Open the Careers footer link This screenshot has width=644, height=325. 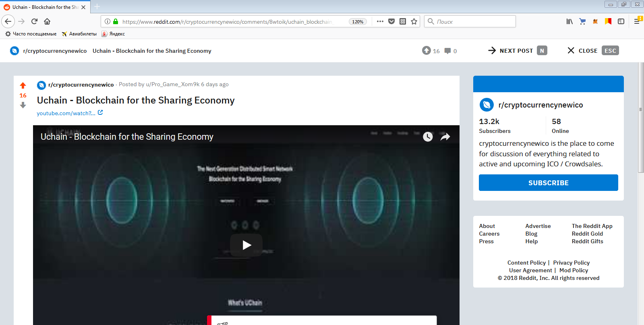[489, 234]
